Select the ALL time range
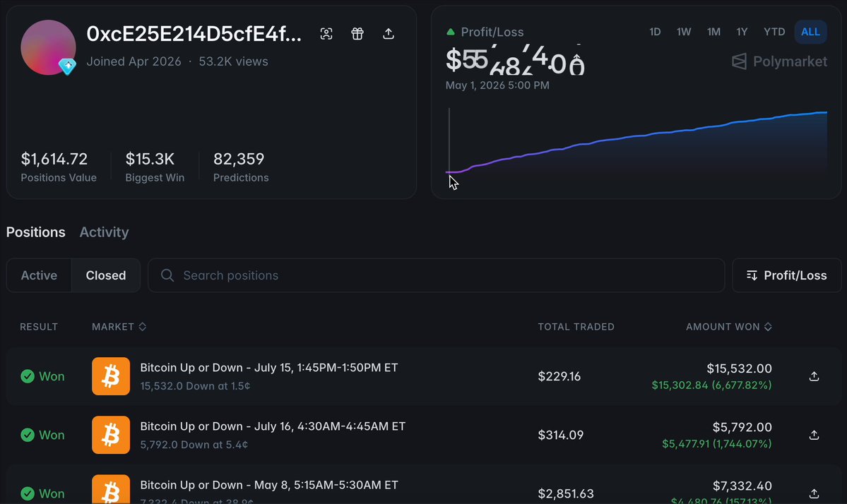The image size is (847, 504). click(x=810, y=32)
